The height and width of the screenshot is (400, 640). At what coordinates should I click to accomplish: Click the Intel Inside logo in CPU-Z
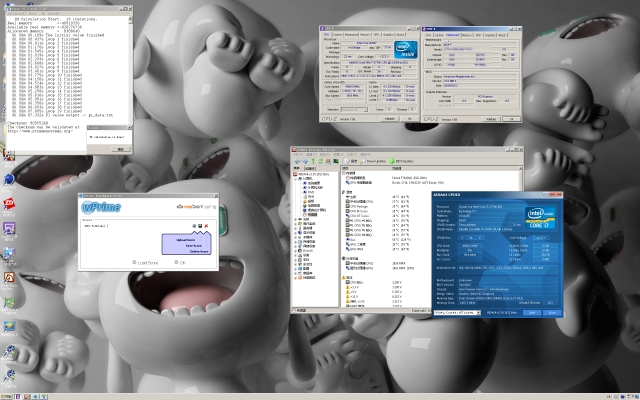tap(406, 49)
